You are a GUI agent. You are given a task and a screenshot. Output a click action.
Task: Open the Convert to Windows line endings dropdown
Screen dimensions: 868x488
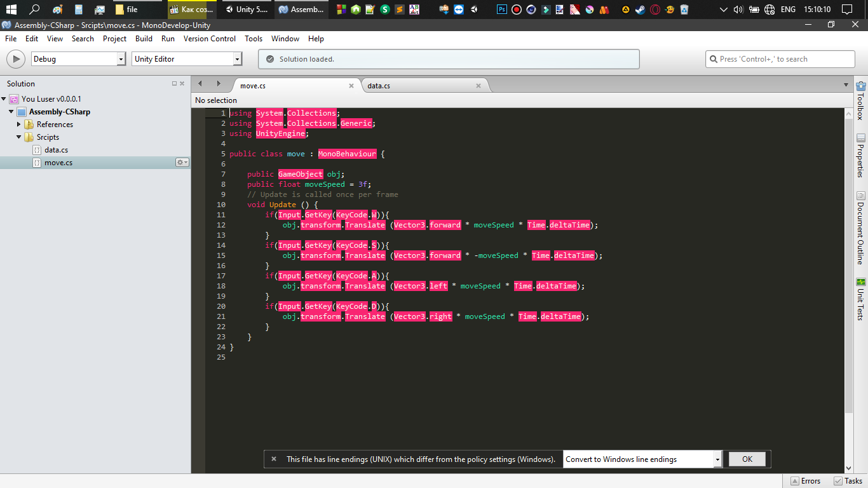[x=642, y=459]
